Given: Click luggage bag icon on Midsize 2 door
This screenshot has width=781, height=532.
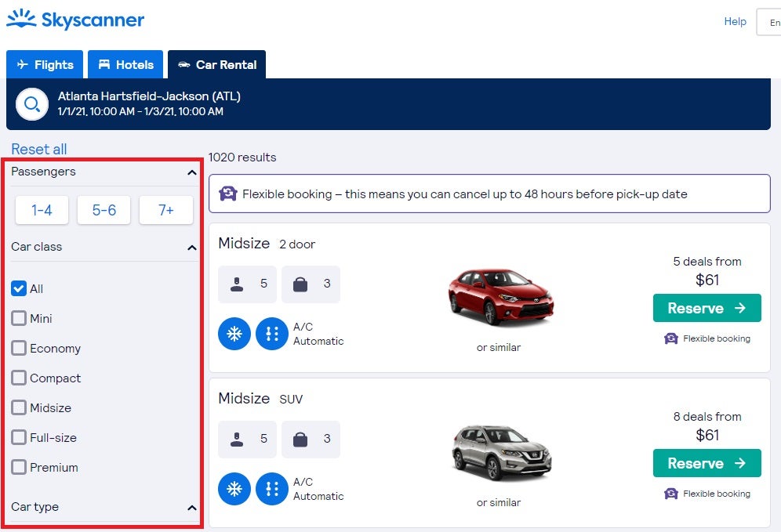Looking at the screenshot, I should [x=300, y=284].
